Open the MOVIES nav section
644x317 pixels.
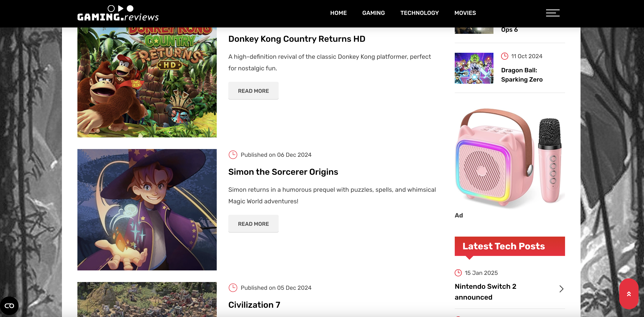click(465, 13)
